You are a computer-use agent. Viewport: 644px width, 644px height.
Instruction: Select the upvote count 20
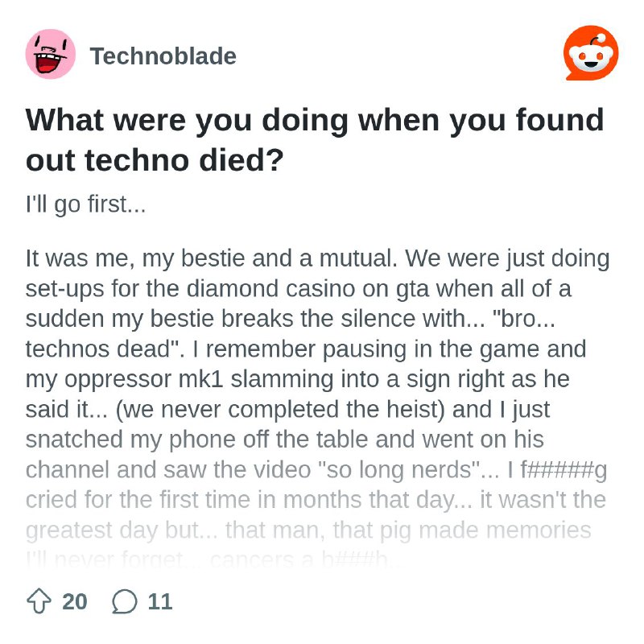pos(75,601)
